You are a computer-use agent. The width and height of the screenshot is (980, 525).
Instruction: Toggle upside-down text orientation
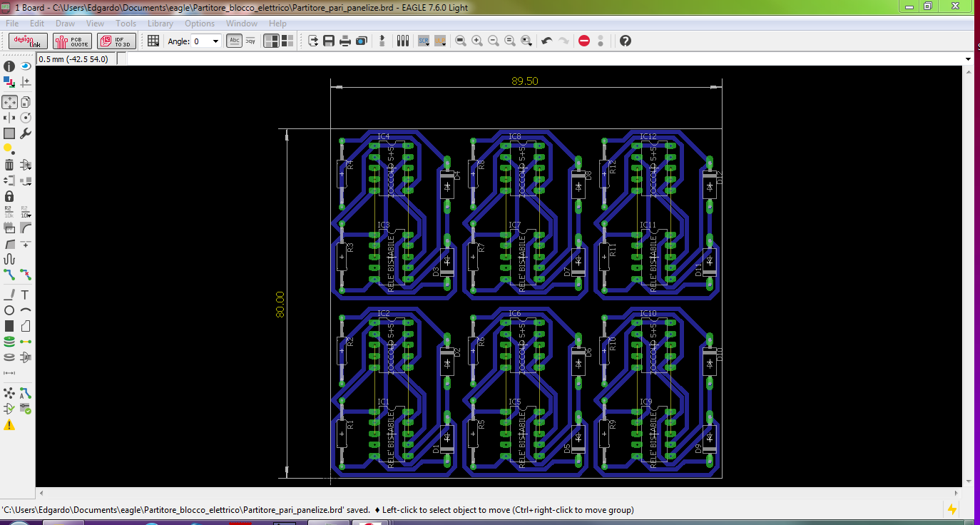click(x=250, y=41)
